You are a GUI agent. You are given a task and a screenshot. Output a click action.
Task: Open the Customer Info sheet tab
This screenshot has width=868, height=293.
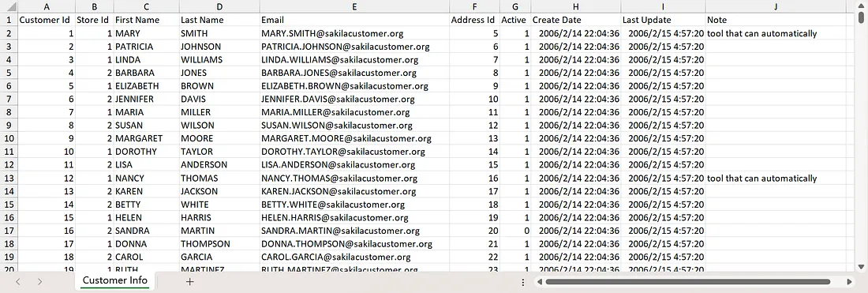coord(115,281)
